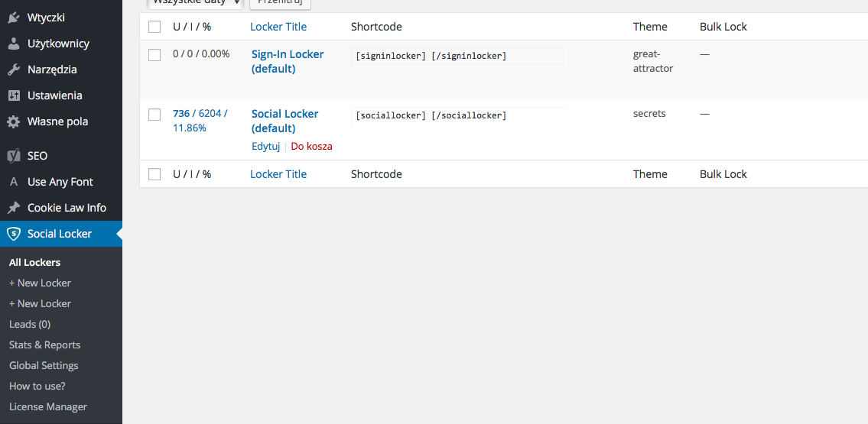The image size is (868, 424).
Task: Click the Edytuj link under Social Locker
Action: pos(266,146)
